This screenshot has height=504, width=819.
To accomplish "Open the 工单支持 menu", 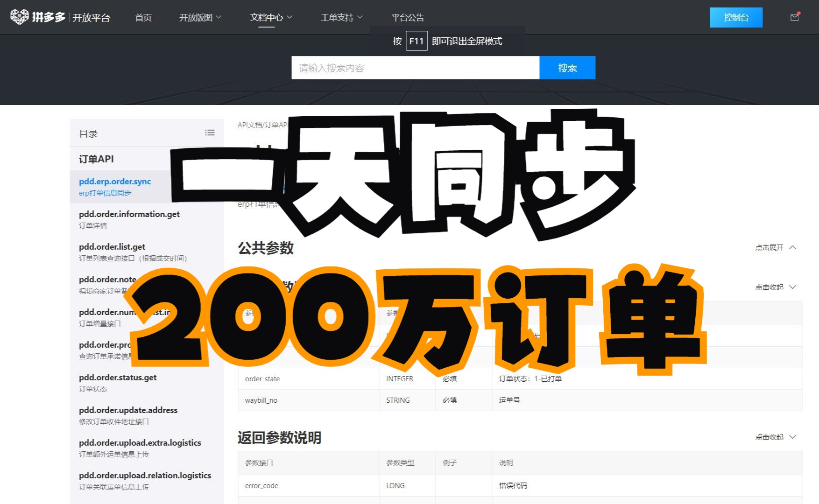I will tap(341, 17).
